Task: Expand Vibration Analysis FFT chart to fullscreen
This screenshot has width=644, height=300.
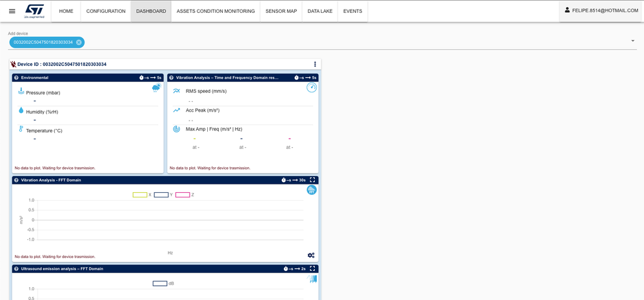Action: pos(312,180)
